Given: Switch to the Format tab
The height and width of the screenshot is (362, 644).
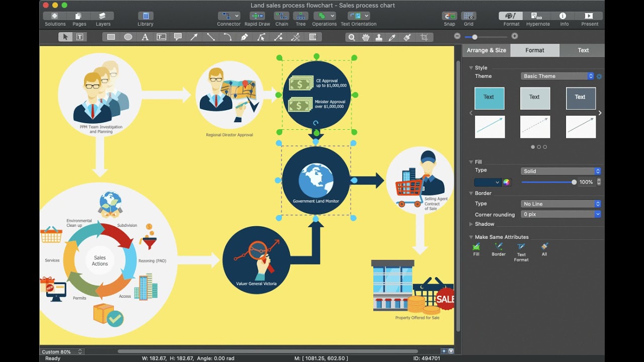Looking at the screenshot, I should pyautogui.click(x=535, y=50).
